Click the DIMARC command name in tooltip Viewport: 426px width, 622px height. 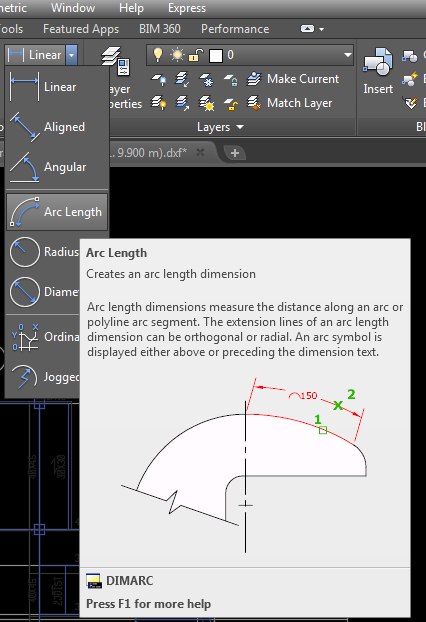[129, 581]
